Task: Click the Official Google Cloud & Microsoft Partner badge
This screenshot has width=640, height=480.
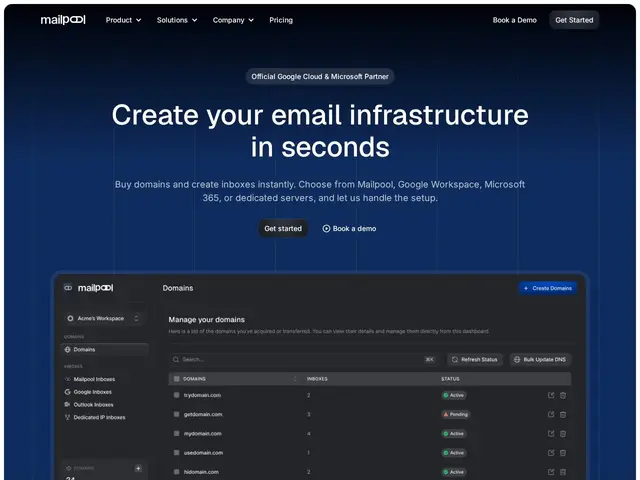Action: [320, 76]
